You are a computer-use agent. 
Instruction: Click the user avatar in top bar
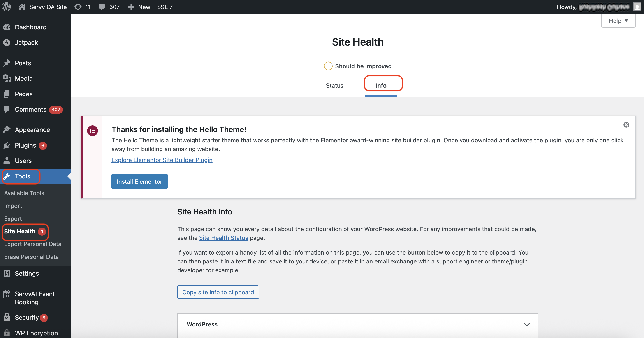point(637,7)
